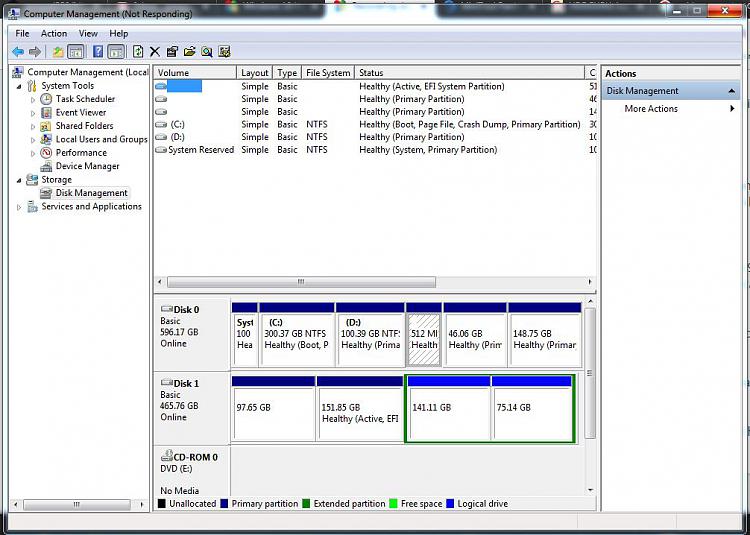Select the 46.06 GB partition on Disk 0

click(475, 334)
